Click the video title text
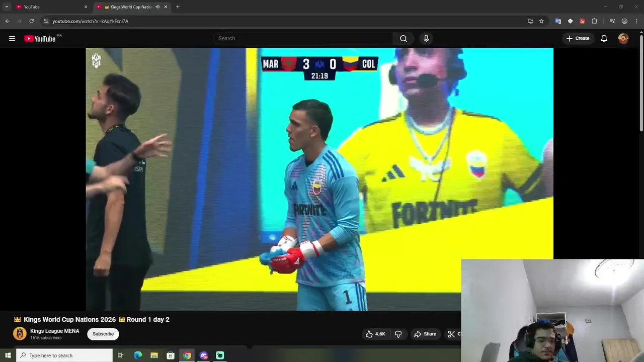Viewport: 644px width, 362px height. pos(92,319)
